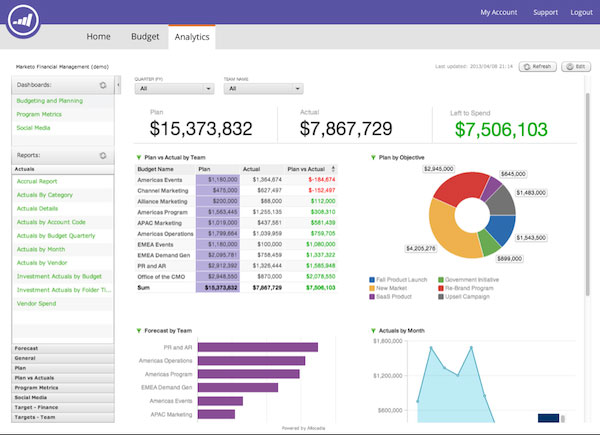Viewport: 600px width, 435px height.
Task: Open Actuals by Budget Quarterly report
Action: click(56, 236)
